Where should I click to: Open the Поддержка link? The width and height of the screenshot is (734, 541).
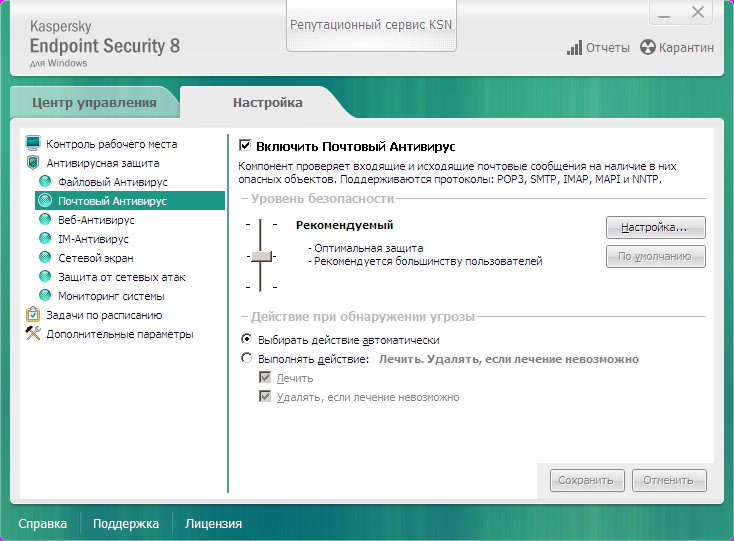[126, 523]
